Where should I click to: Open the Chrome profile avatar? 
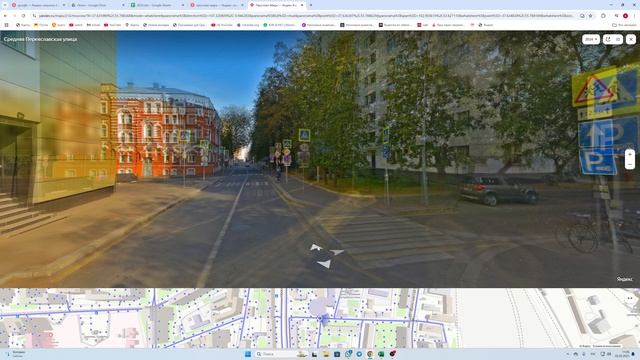pyautogui.click(x=625, y=16)
